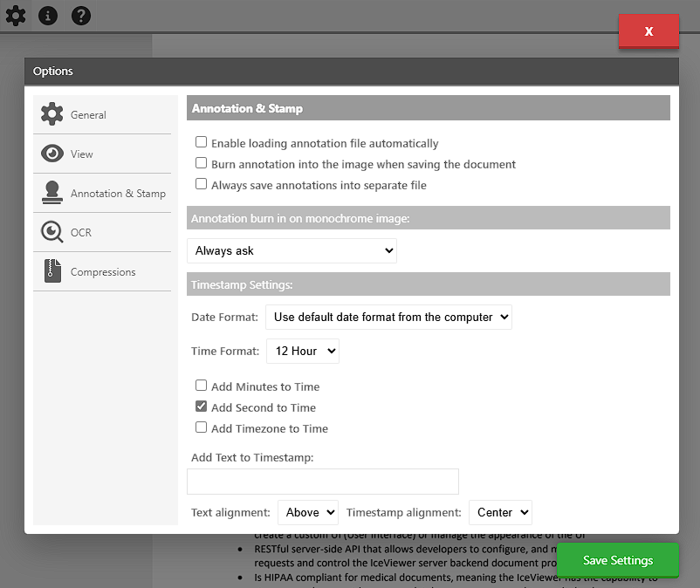Switch to the OCR settings tab

point(81,233)
